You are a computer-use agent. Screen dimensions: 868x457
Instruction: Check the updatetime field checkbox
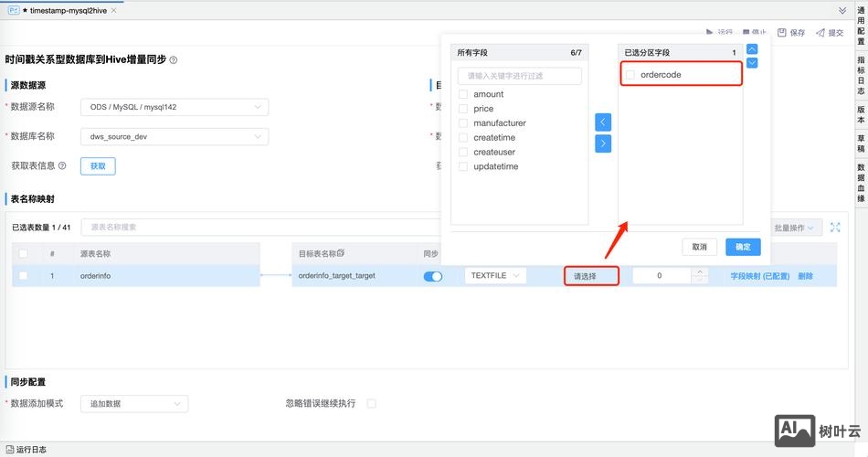(x=463, y=166)
